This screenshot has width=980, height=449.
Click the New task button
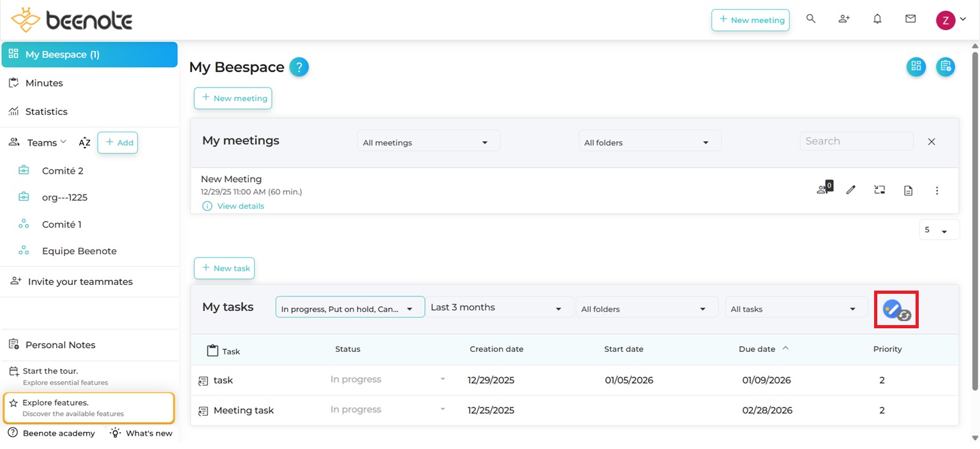point(224,268)
